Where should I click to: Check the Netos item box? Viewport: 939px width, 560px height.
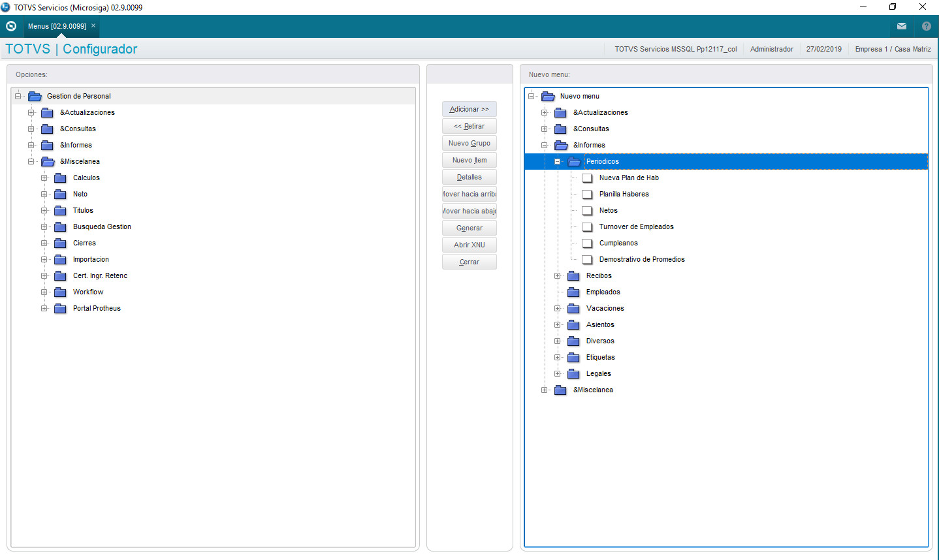(587, 210)
